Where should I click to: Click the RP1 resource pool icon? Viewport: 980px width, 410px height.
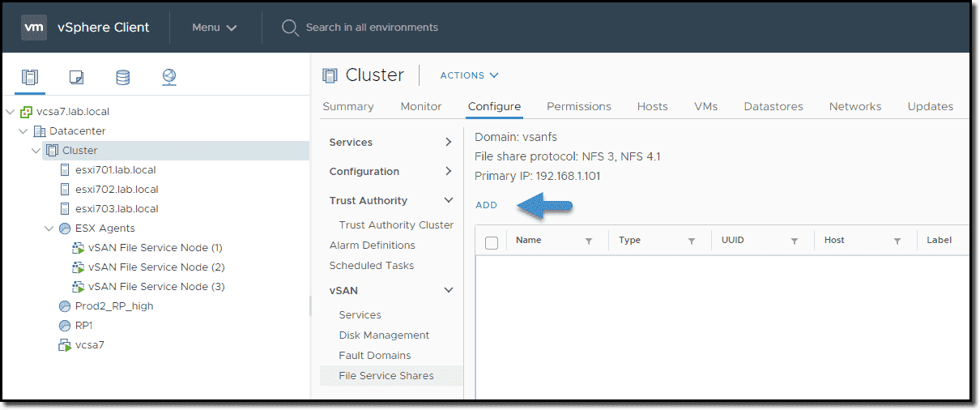tap(65, 326)
